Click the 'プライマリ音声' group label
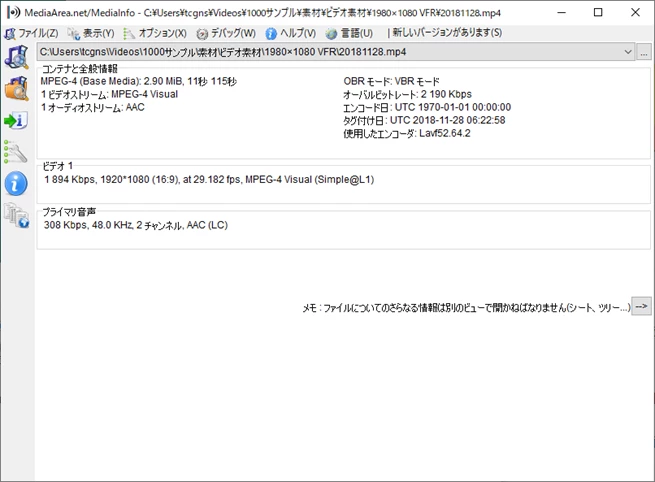The width and height of the screenshot is (655, 482). coord(69,212)
